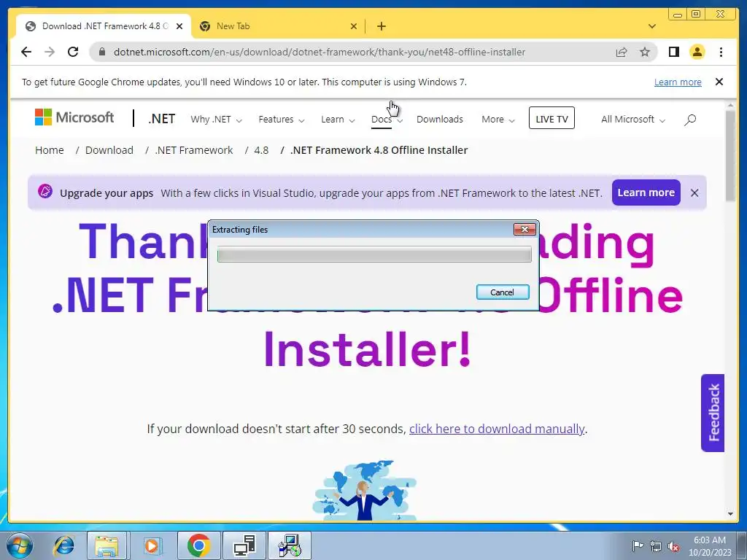Click the Microsoft logo
This screenshot has height=560, width=747.
click(x=74, y=117)
